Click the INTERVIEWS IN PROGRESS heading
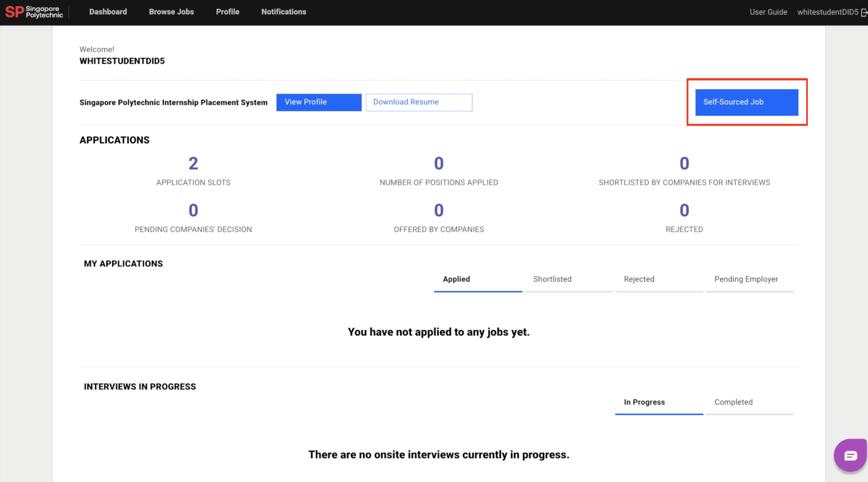 tap(140, 387)
